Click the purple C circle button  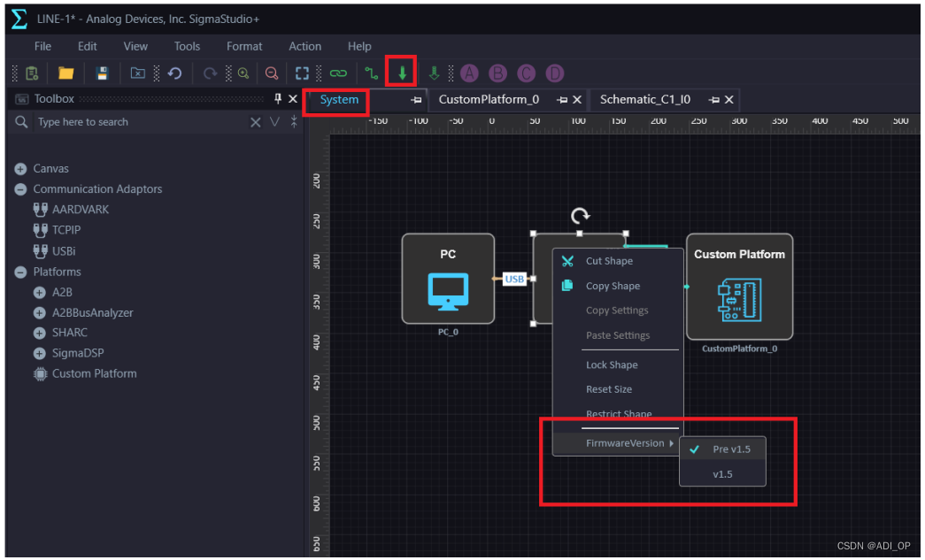[526, 73]
